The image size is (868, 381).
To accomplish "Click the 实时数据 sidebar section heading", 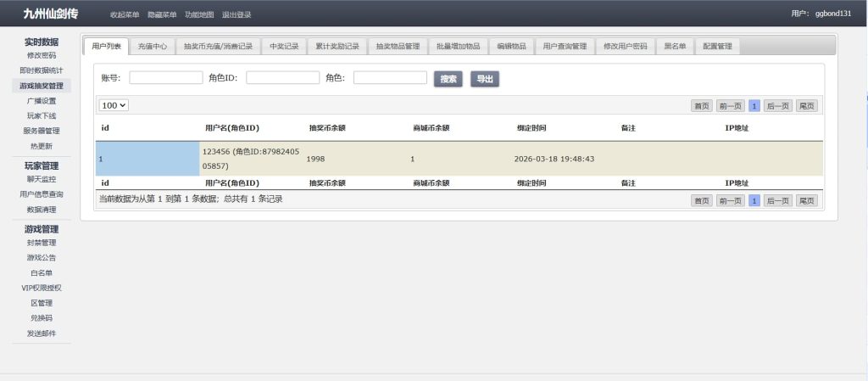I will click(42, 42).
